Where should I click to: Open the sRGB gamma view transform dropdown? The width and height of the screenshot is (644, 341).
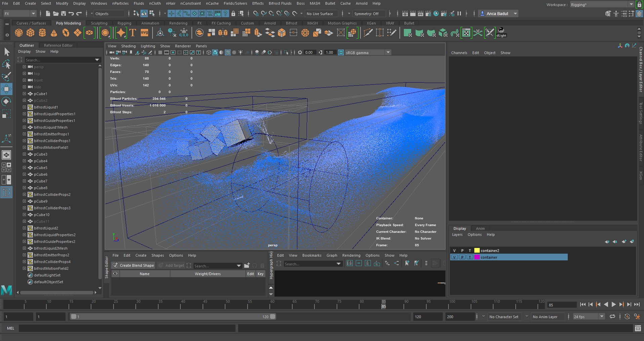(388, 52)
